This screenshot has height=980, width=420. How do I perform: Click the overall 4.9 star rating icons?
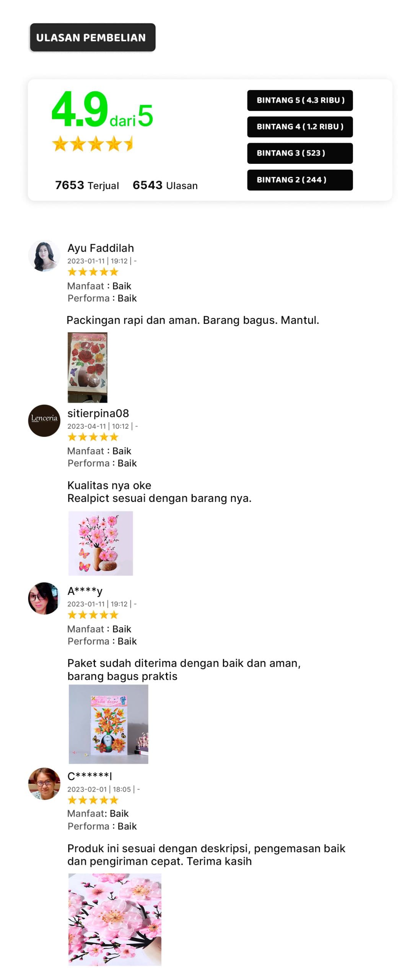(92, 144)
